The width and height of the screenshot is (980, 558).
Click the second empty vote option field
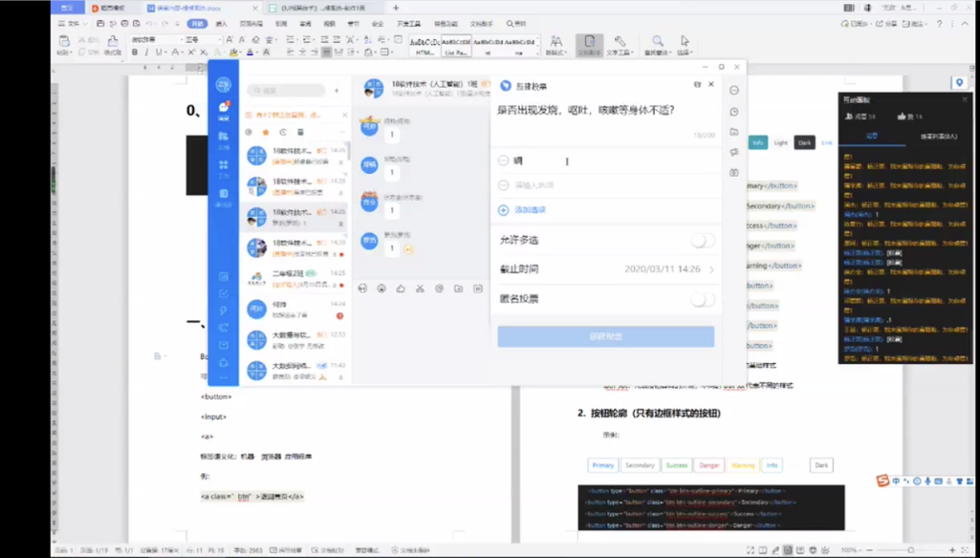(606, 185)
